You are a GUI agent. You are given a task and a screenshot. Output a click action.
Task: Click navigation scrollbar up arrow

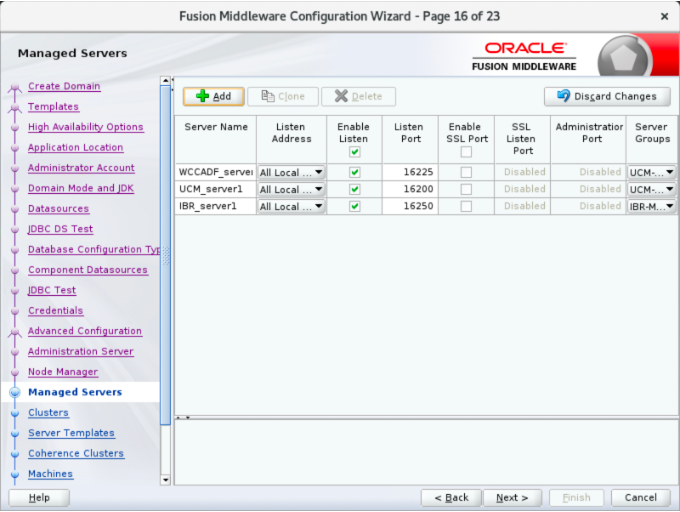coord(165,81)
